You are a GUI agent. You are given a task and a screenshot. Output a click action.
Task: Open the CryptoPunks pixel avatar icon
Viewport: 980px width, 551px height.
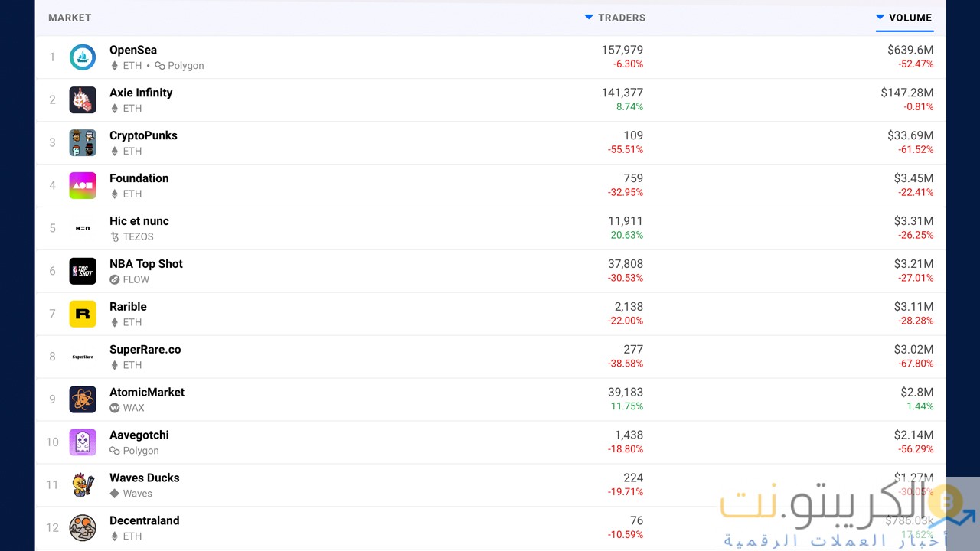click(83, 143)
